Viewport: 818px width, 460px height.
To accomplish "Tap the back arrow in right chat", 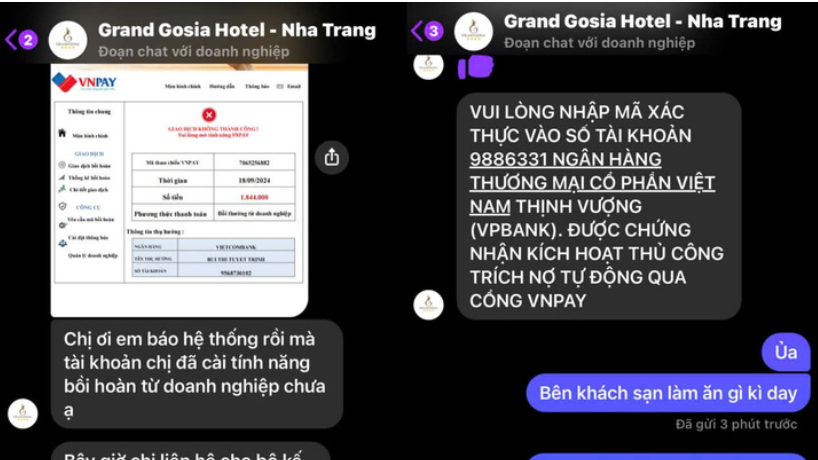I will 416,31.
